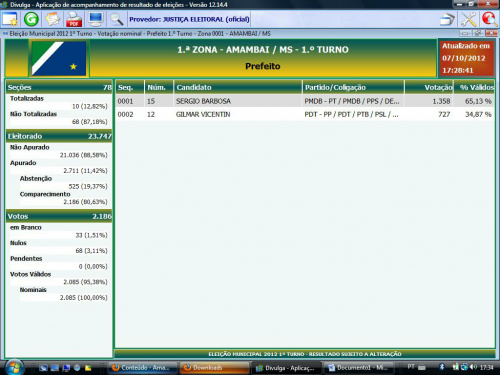This screenshot has height=375, width=500.
Task: Open the magnifying glass search tool
Action: click(x=117, y=19)
